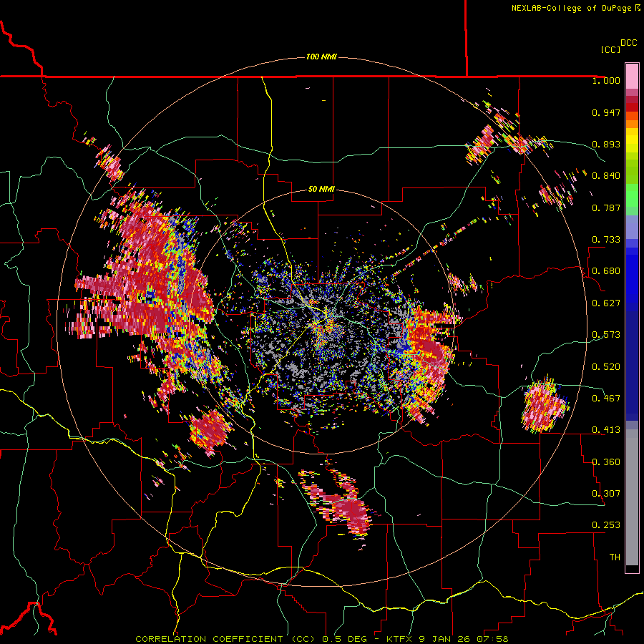The height and width of the screenshot is (644, 644).
Task: Click the 0.253 scale value
Action: click(606, 525)
